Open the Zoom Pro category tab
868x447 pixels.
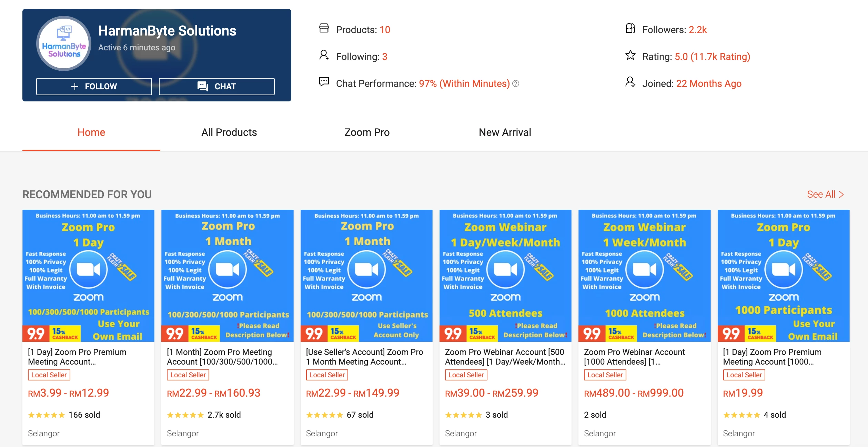click(367, 132)
